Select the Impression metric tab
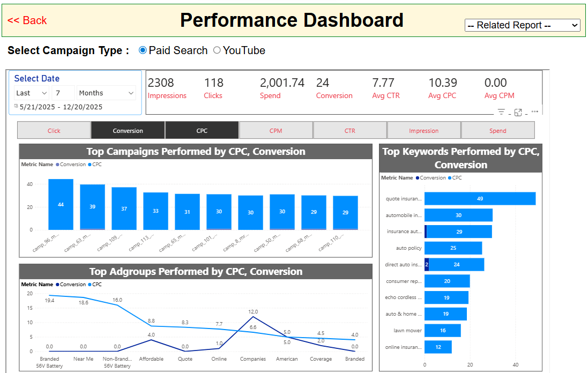 [423, 130]
